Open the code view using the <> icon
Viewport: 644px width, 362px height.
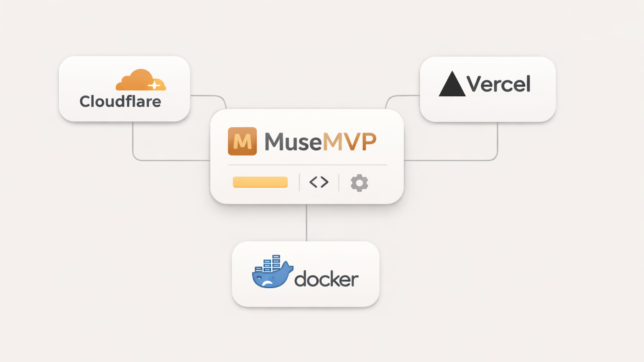(318, 182)
